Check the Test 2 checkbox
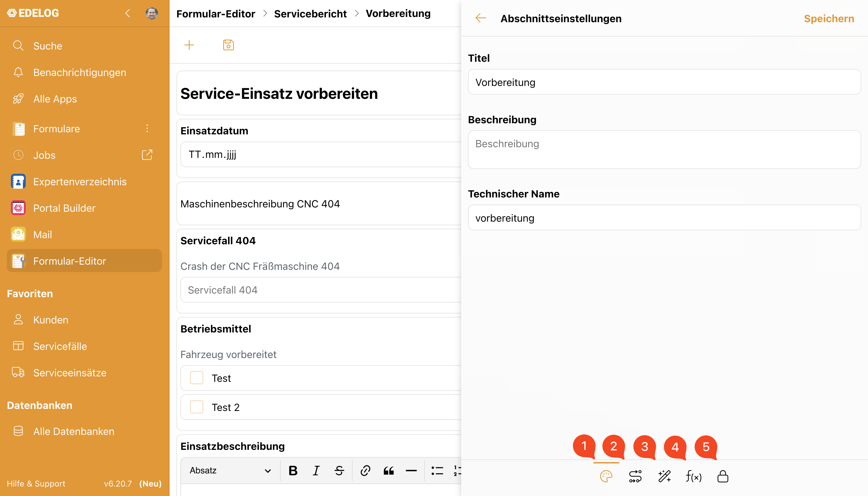The width and height of the screenshot is (868, 496). click(196, 407)
